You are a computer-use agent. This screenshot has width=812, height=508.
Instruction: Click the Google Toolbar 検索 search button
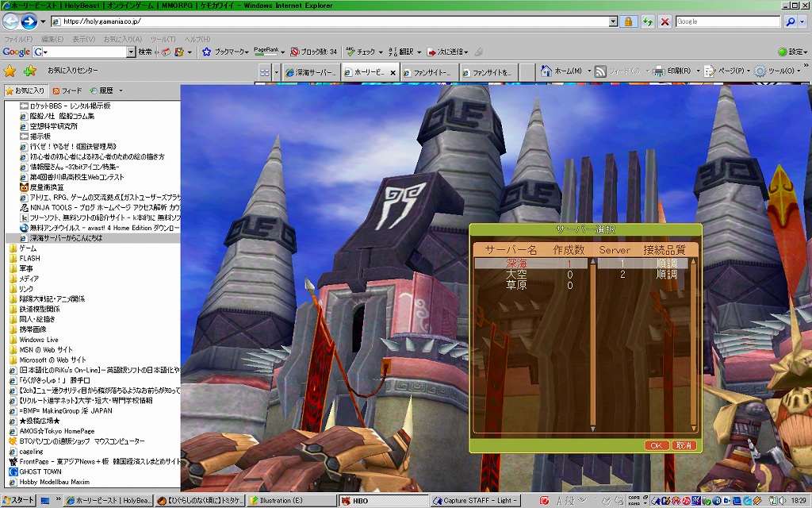(145, 52)
